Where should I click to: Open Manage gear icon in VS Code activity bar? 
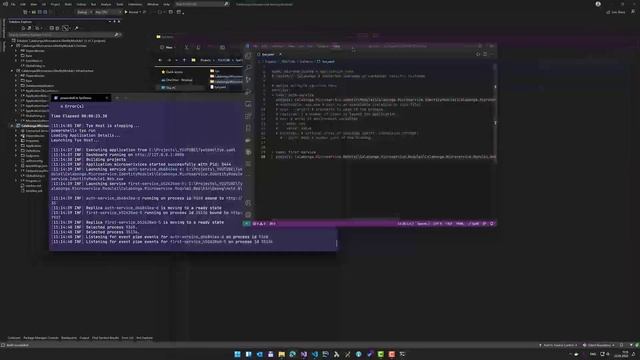pyautogui.click(x=248, y=214)
